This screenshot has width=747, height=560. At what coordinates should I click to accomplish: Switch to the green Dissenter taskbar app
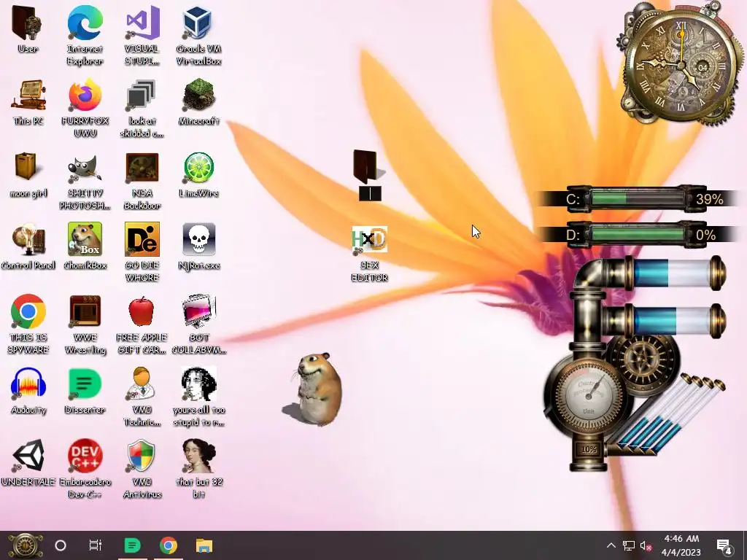(132, 545)
